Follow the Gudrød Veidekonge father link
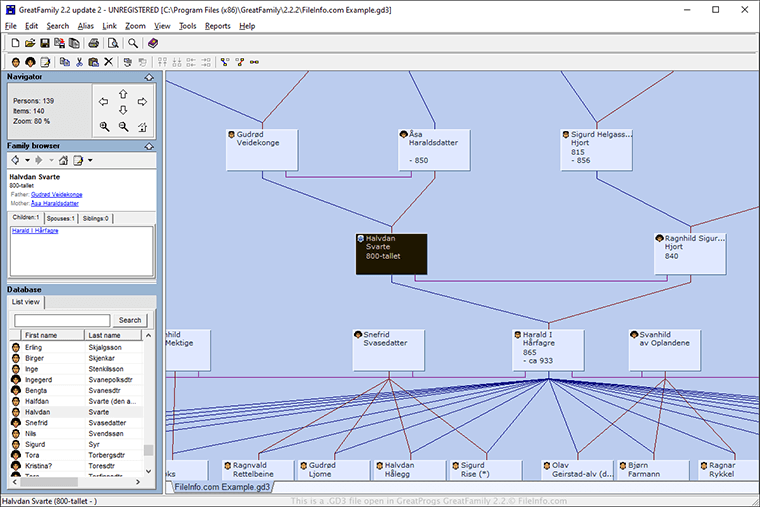This screenshot has height=507, width=760. (58, 194)
